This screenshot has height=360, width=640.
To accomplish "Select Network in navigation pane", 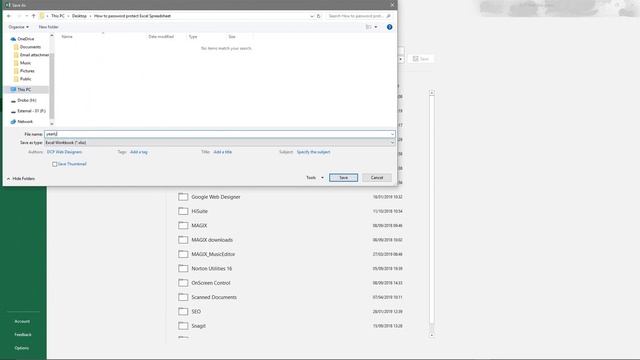I will (24, 122).
